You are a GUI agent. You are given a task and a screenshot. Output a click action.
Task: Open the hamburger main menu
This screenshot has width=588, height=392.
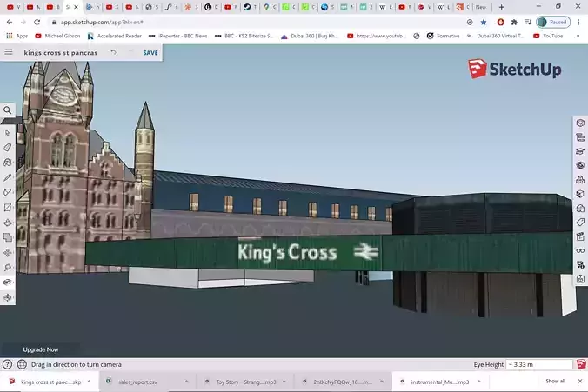click(9, 52)
